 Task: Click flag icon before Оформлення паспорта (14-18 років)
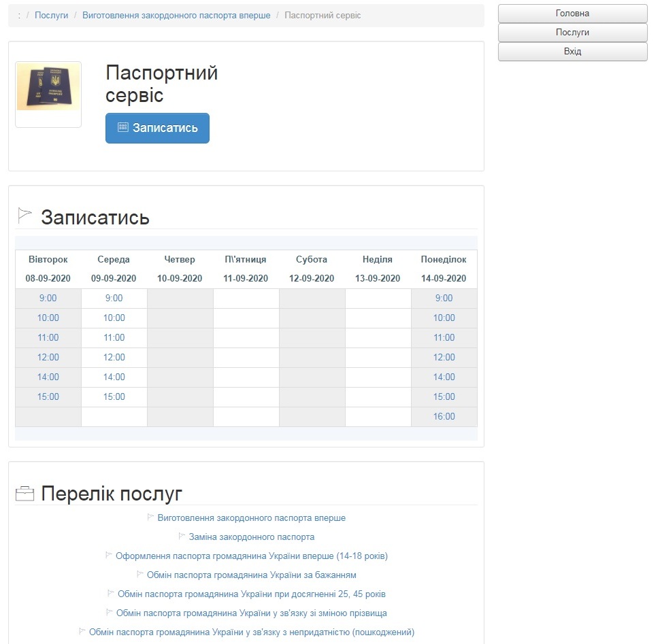pos(109,555)
